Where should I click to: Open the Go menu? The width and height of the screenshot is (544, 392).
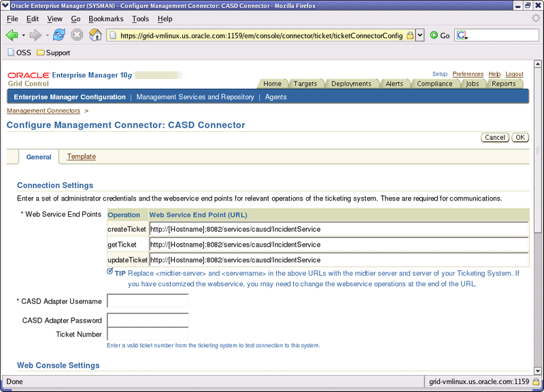[x=75, y=19]
